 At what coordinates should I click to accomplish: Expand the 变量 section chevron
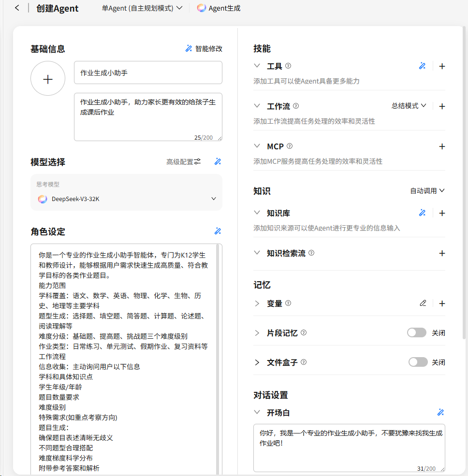tap(257, 303)
